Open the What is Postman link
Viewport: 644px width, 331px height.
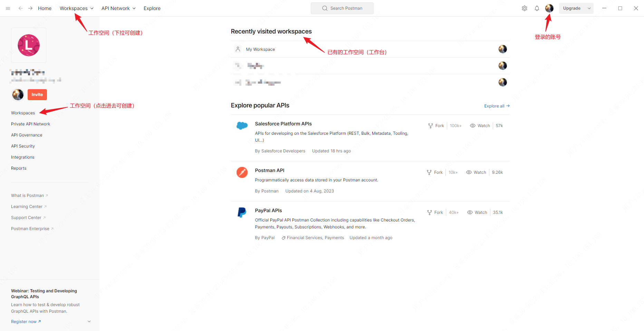click(29, 196)
